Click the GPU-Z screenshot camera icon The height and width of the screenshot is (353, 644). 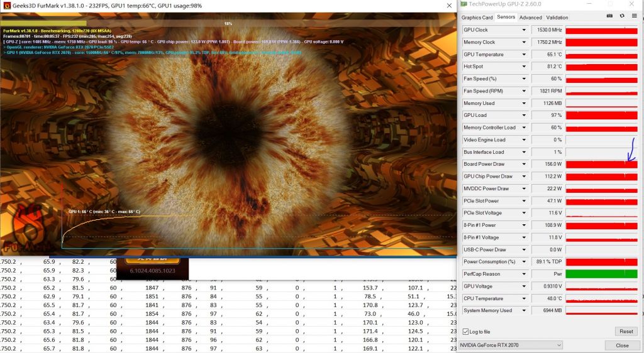[x=609, y=16]
